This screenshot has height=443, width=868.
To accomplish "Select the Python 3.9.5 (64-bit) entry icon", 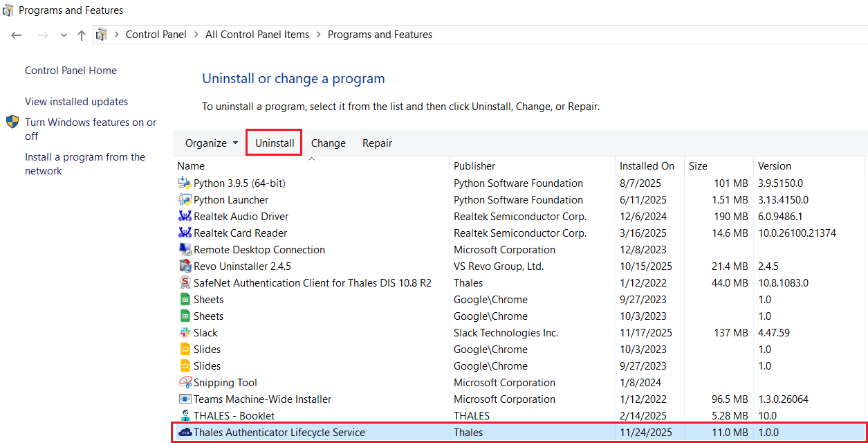I will point(185,183).
